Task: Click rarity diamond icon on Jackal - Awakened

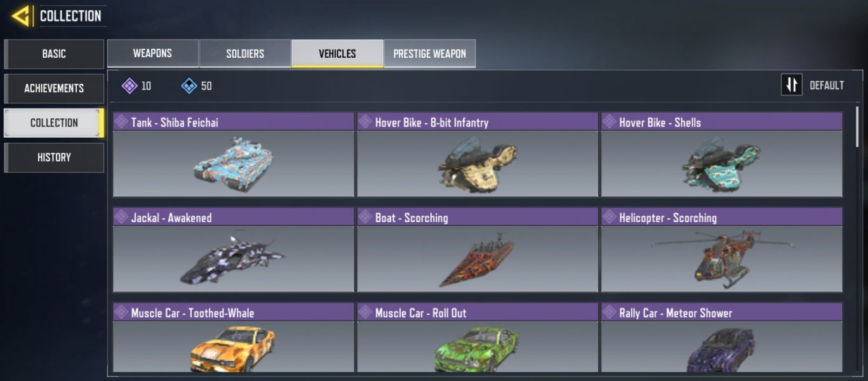Action: coord(121,217)
